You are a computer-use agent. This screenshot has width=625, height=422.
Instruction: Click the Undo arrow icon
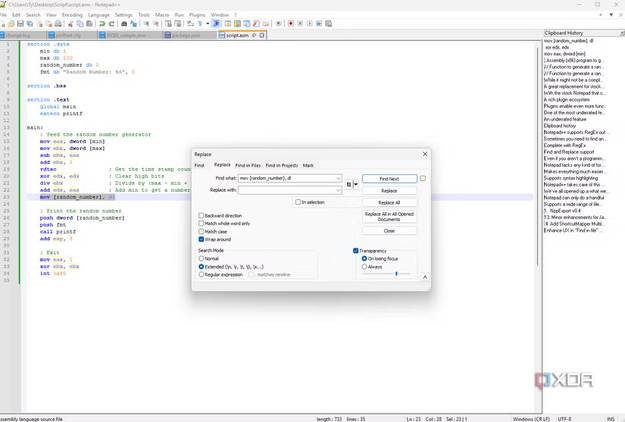click(x=102, y=24)
